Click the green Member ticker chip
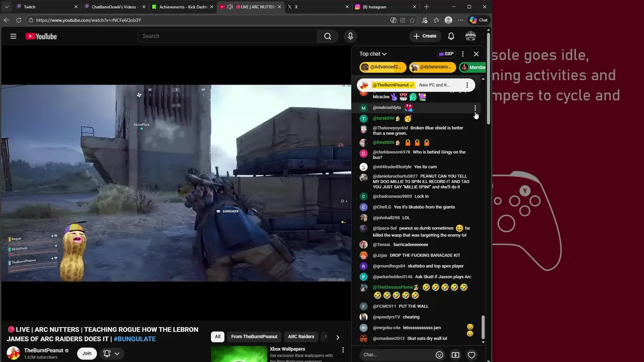 [473, 67]
